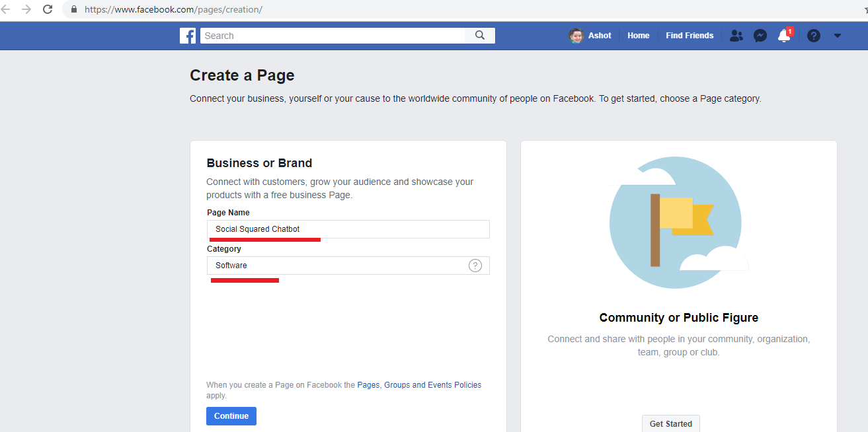Open the Pages, Groups and Events Policies link

point(419,385)
